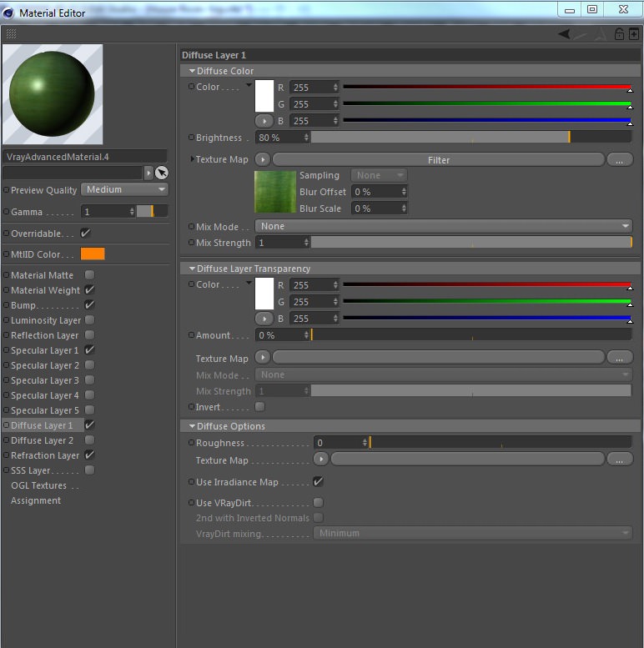Viewport: 644px width, 648px height.
Task: Enable the Specular Layer 2 checkbox
Action: pyautogui.click(x=89, y=365)
